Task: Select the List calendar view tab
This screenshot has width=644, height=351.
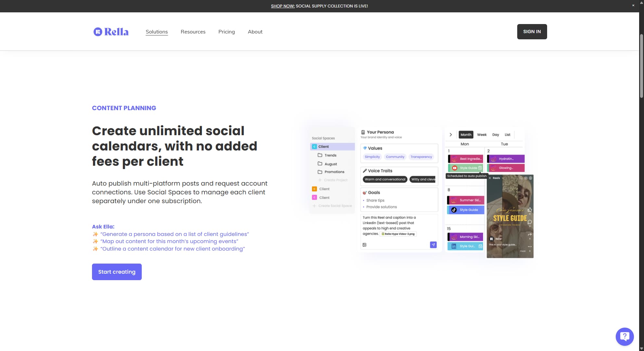Action: 507,134
